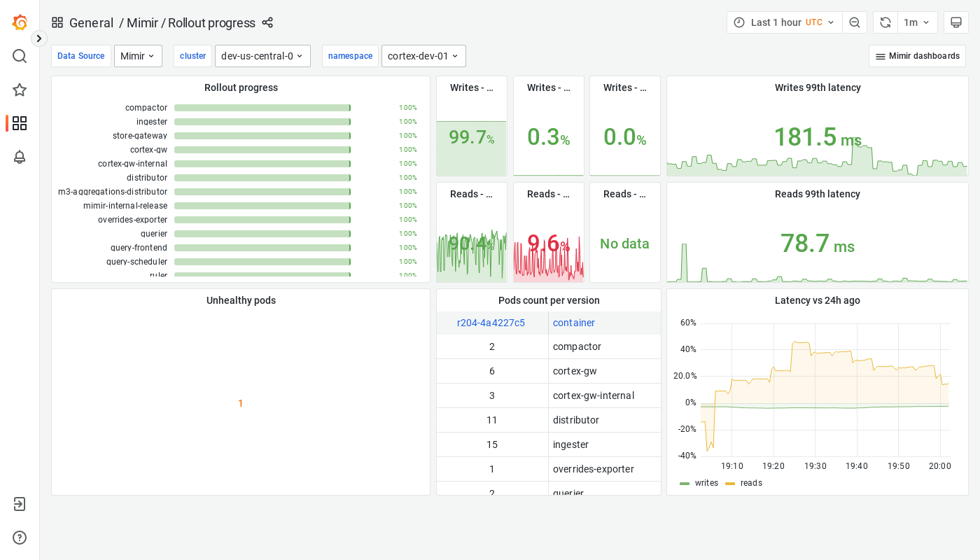Enable kiosk mode with the TV icon
The width and height of the screenshot is (980, 560).
pos(955,22)
